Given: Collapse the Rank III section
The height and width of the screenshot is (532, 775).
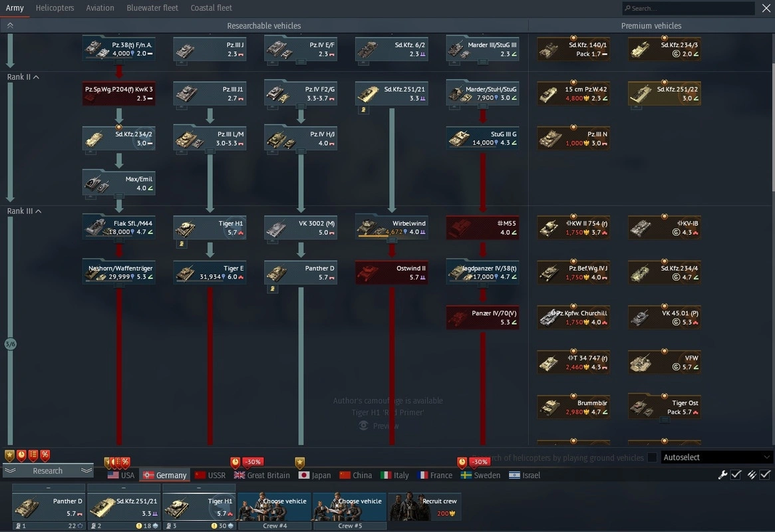Looking at the screenshot, I should point(38,211).
